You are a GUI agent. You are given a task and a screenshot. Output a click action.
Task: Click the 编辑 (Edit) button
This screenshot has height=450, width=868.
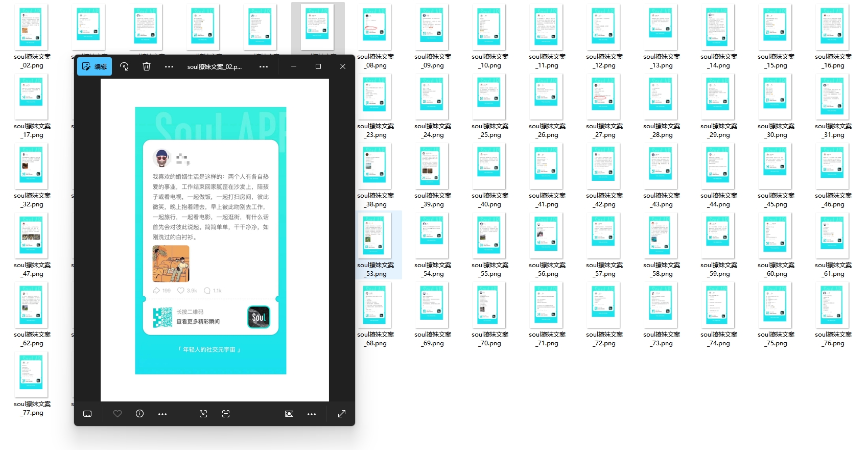[95, 66]
